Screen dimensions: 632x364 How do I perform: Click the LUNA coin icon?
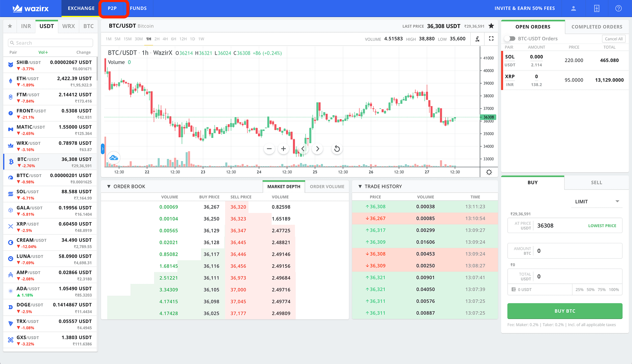(11, 259)
